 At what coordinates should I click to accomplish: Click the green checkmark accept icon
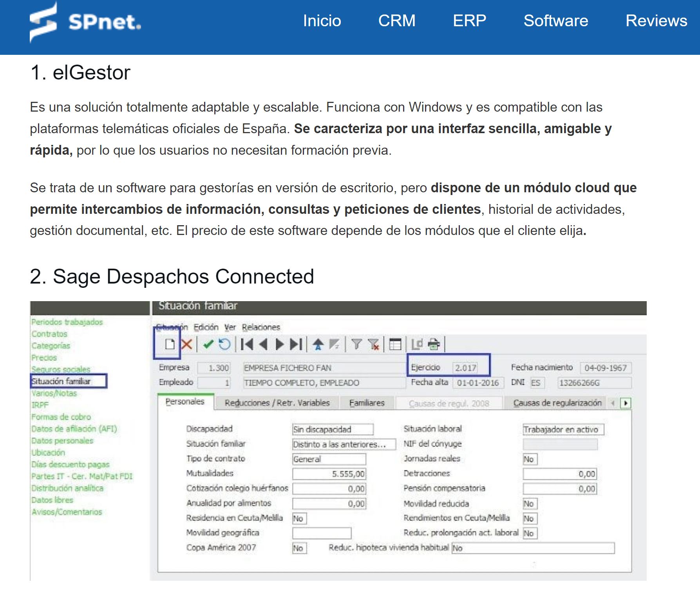208,344
